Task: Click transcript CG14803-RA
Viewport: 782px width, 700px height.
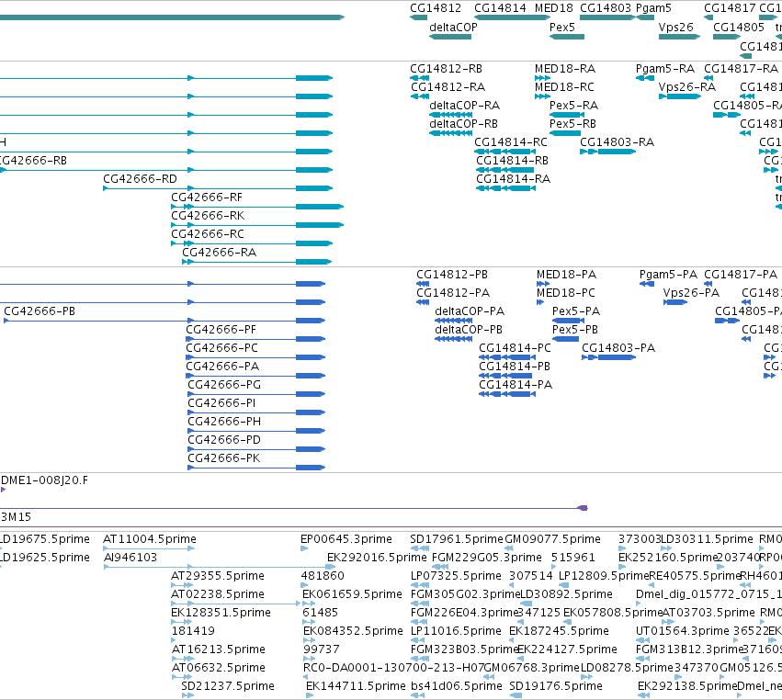Action: click(x=617, y=142)
